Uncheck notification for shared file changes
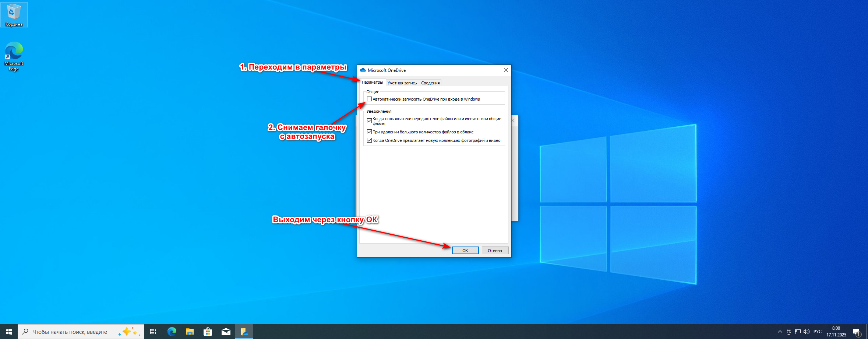The height and width of the screenshot is (339, 868). click(369, 121)
